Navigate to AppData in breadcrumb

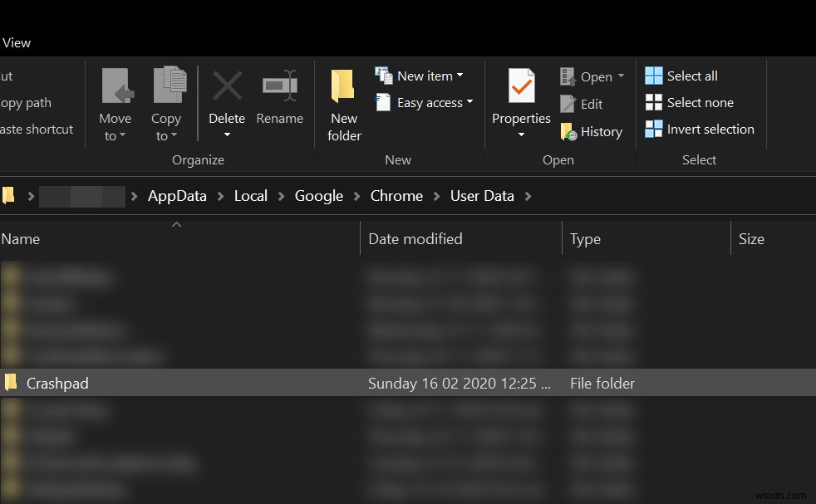(x=177, y=196)
